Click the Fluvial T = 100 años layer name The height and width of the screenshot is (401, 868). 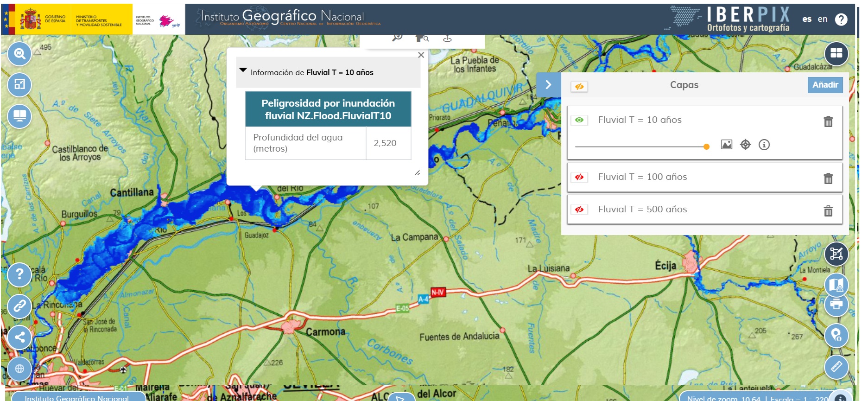[x=642, y=177]
